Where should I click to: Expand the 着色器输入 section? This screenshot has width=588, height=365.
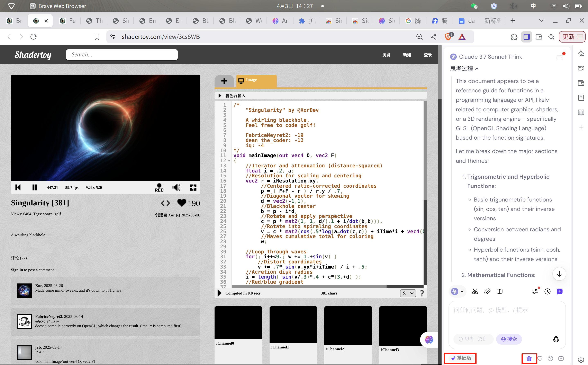[220, 96]
